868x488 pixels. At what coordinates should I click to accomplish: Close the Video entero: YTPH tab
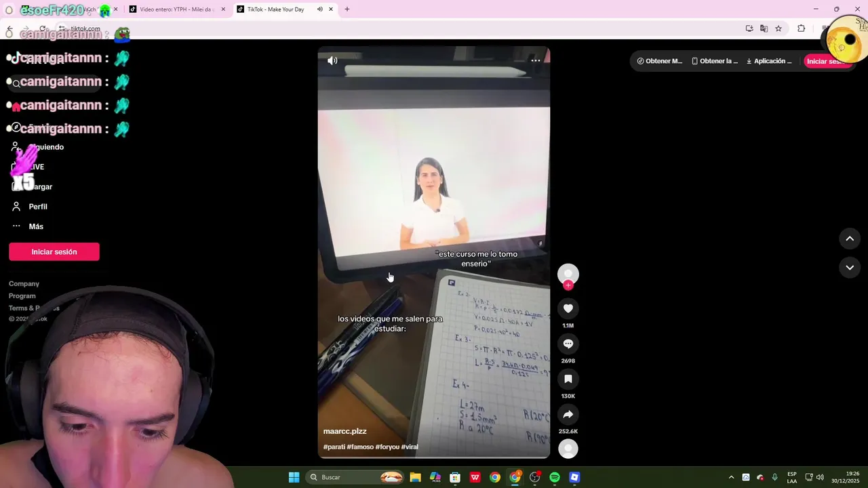point(223,9)
